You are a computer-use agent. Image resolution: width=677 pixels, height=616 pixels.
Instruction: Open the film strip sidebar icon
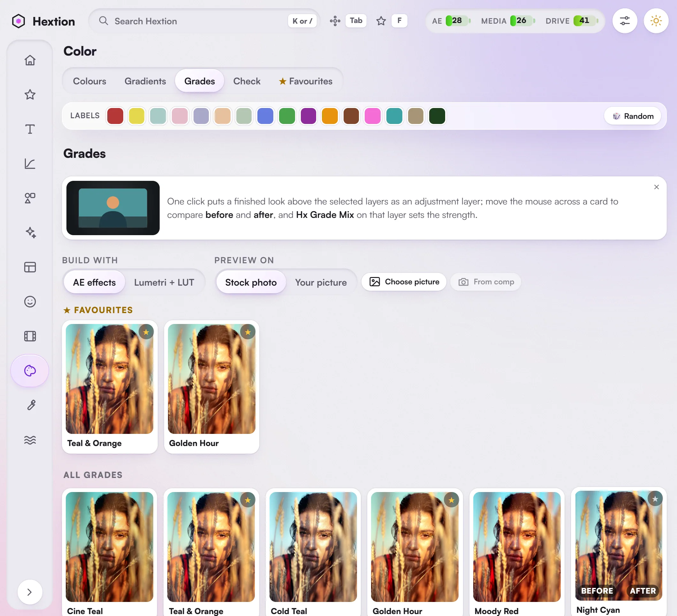[x=30, y=336]
